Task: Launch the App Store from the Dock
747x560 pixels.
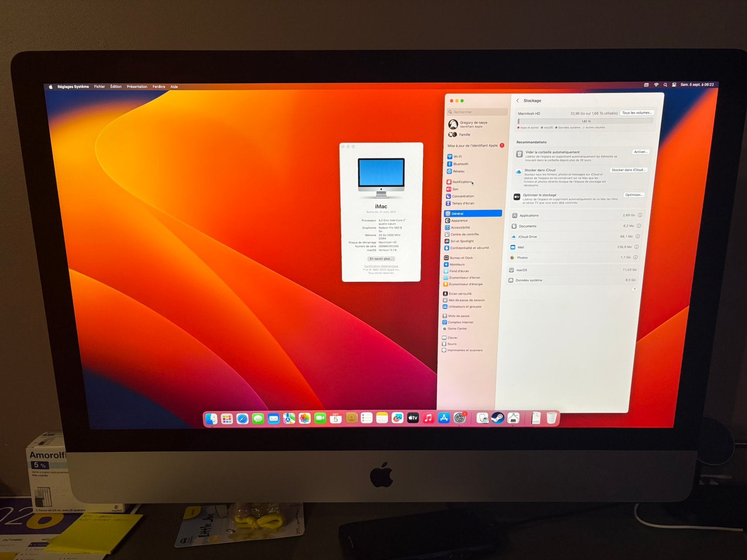Action: pyautogui.click(x=444, y=418)
